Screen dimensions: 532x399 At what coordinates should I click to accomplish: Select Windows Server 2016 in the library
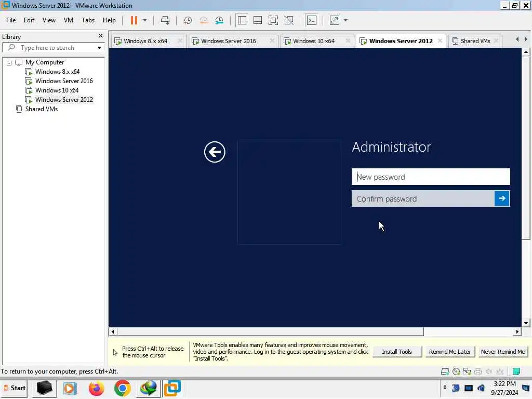pyautogui.click(x=64, y=81)
